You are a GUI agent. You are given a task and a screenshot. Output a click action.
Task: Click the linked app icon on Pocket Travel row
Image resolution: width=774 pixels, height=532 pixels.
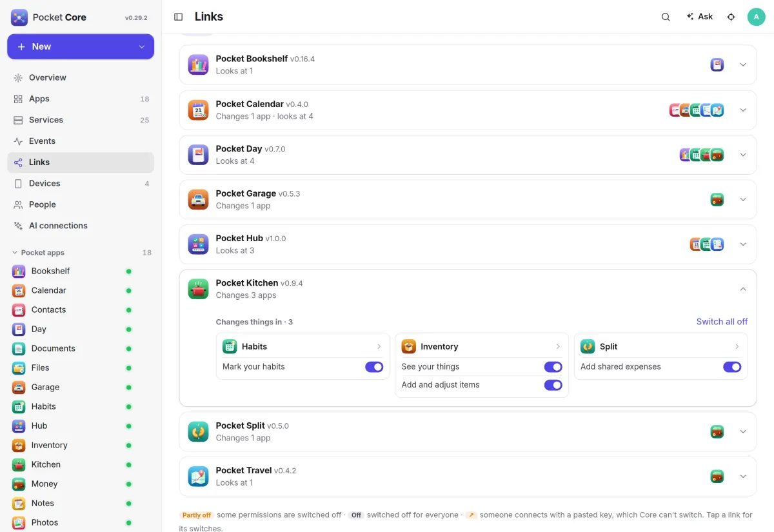coord(717,477)
